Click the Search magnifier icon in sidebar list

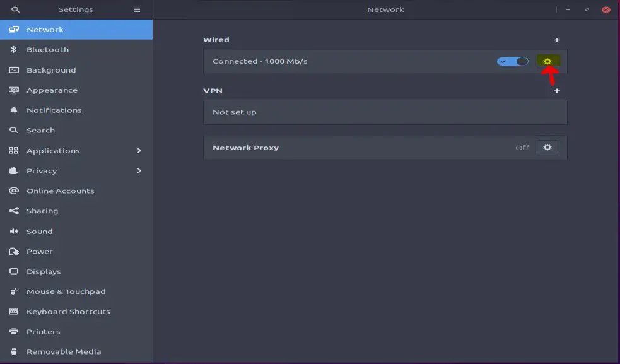[14, 130]
